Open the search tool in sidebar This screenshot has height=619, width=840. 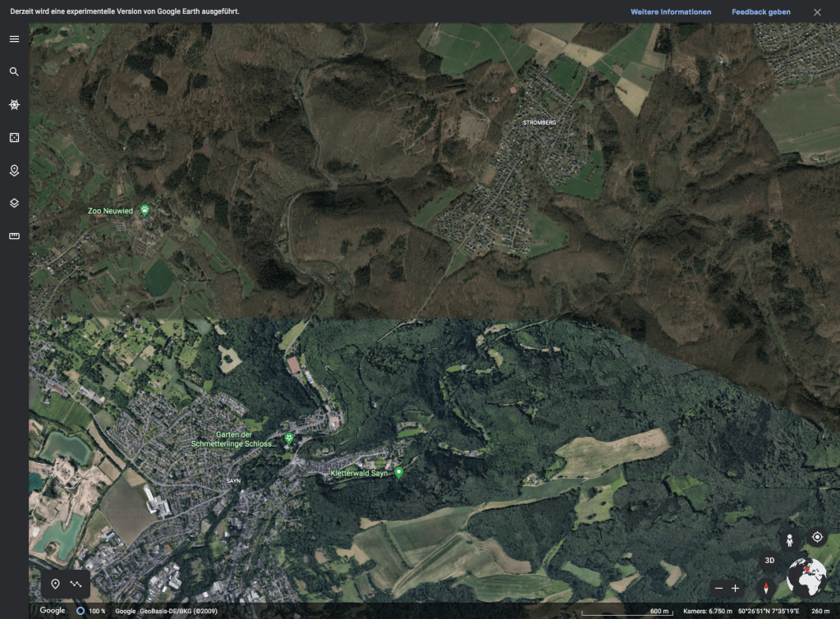(x=14, y=72)
